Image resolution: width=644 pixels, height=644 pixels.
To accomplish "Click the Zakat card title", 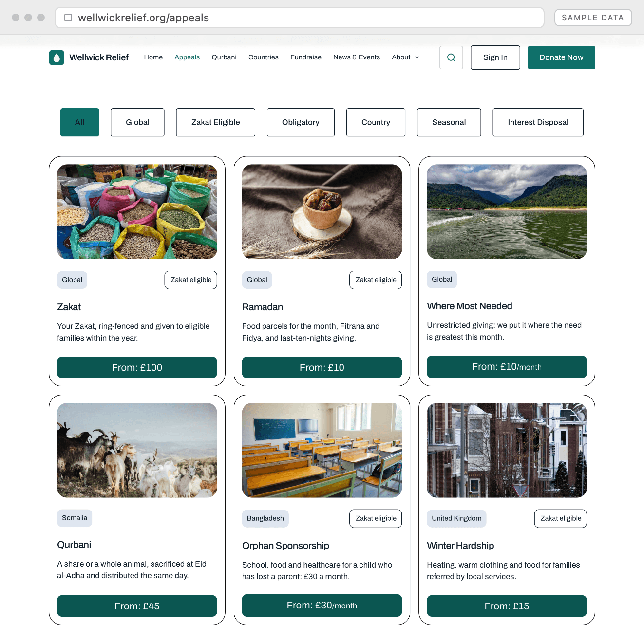I will click(x=69, y=307).
